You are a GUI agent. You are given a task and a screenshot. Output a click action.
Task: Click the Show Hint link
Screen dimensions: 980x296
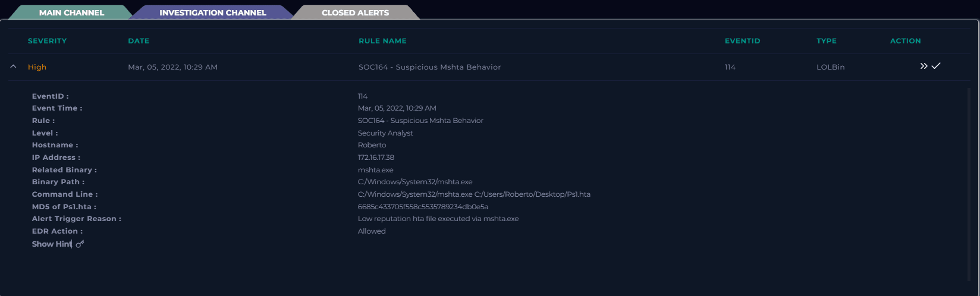pos(52,244)
